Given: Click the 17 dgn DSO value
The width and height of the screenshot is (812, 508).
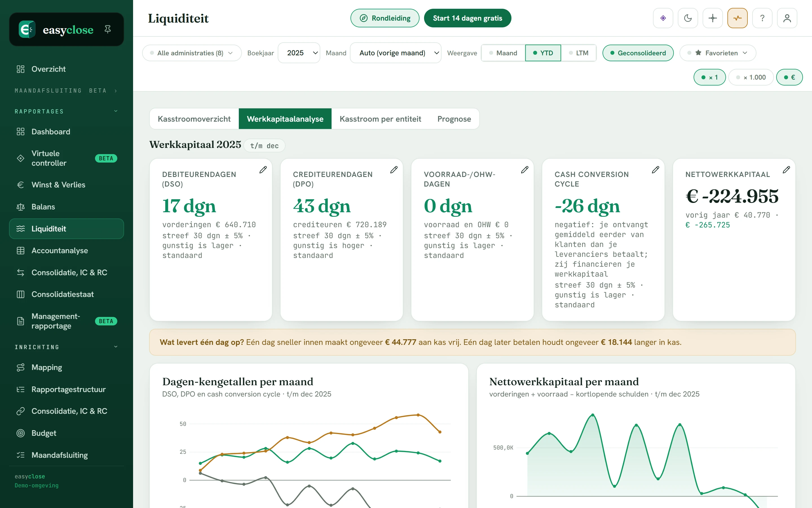Looking at the screenshot, I should [189, 206].
